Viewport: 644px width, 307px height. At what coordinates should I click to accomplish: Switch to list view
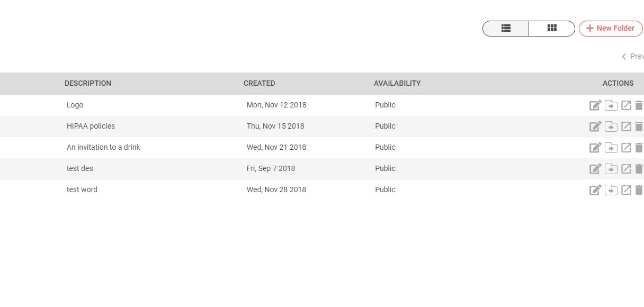506,29
